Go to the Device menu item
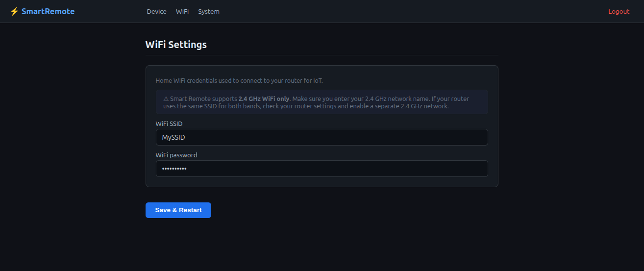Screen dimensions: 644x271 click(156, 11)
